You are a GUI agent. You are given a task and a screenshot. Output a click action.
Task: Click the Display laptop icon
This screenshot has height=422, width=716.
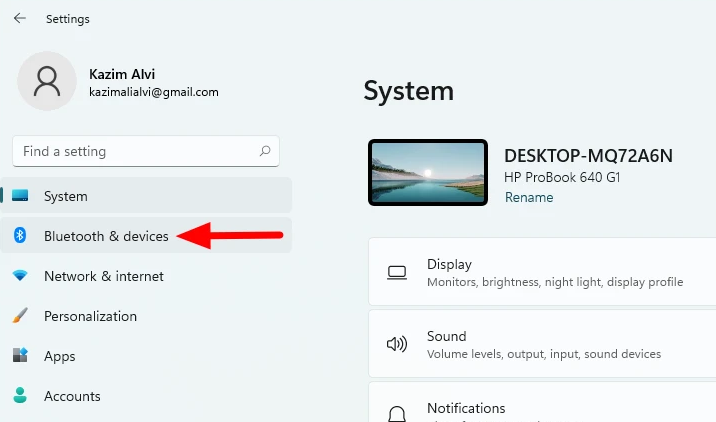click(397, 273)
